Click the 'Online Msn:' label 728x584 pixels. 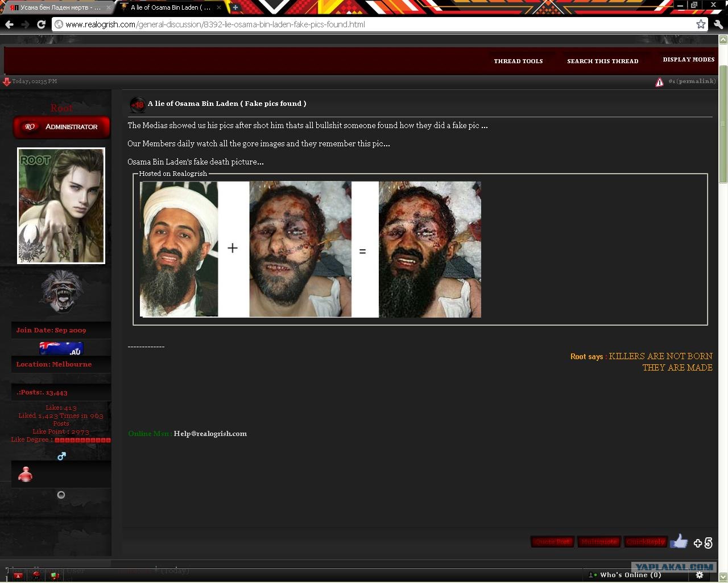point(150,434)
